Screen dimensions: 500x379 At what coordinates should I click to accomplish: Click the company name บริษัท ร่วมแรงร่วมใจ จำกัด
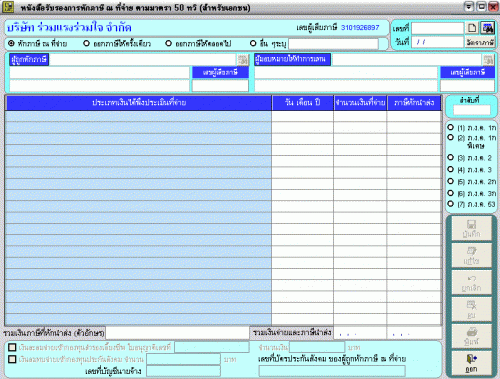tap(69, 28)
